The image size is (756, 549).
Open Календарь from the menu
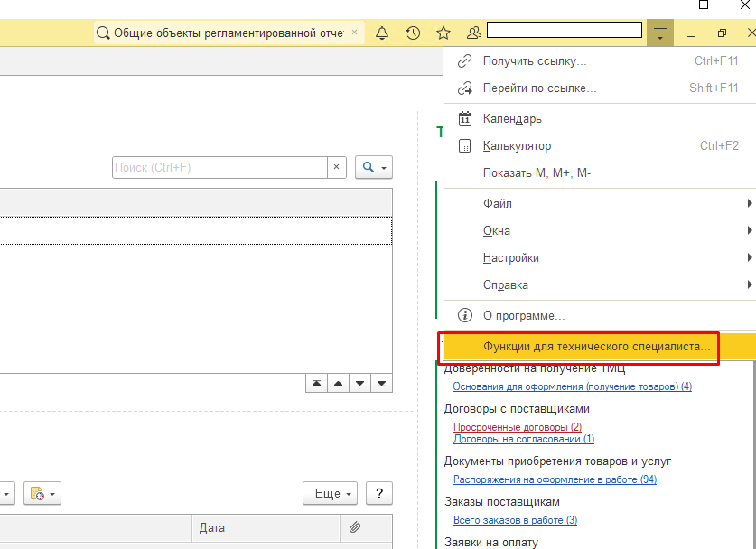point(600,118)
